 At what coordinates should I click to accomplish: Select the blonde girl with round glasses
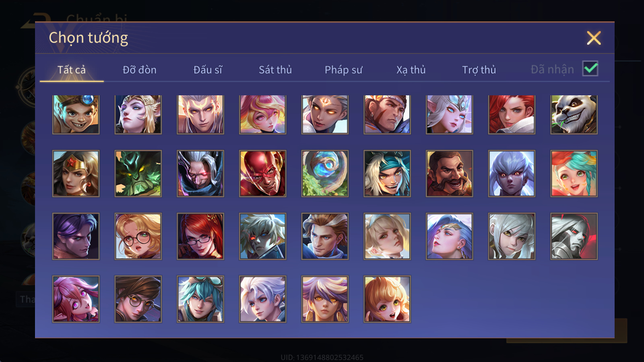[x=138, y=236]
